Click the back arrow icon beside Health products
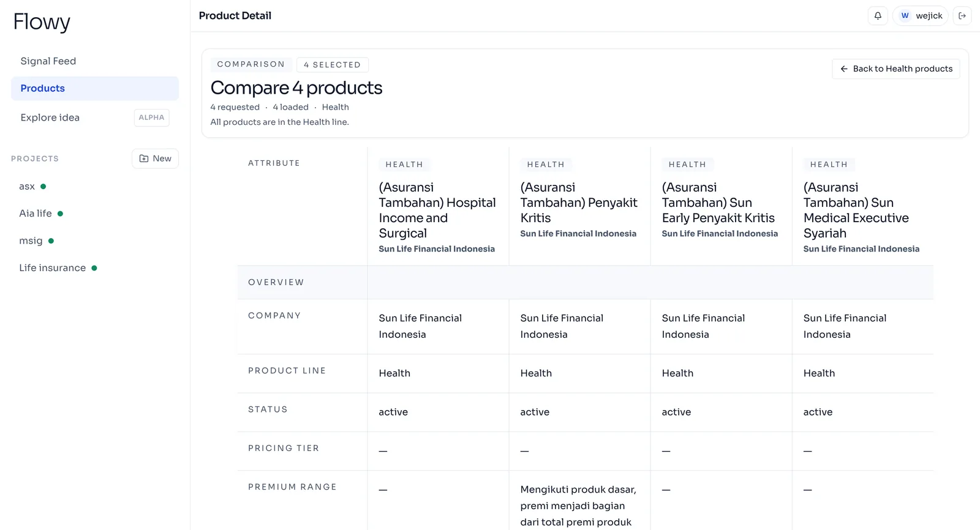Image resolution: width=980 pixels, height=530 pixels. pos(844,69)
